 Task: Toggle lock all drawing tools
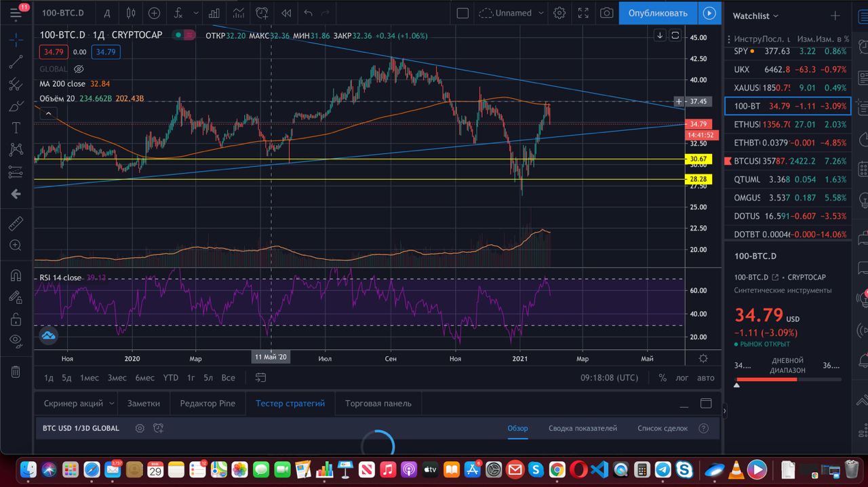click(x=16, y=319)
